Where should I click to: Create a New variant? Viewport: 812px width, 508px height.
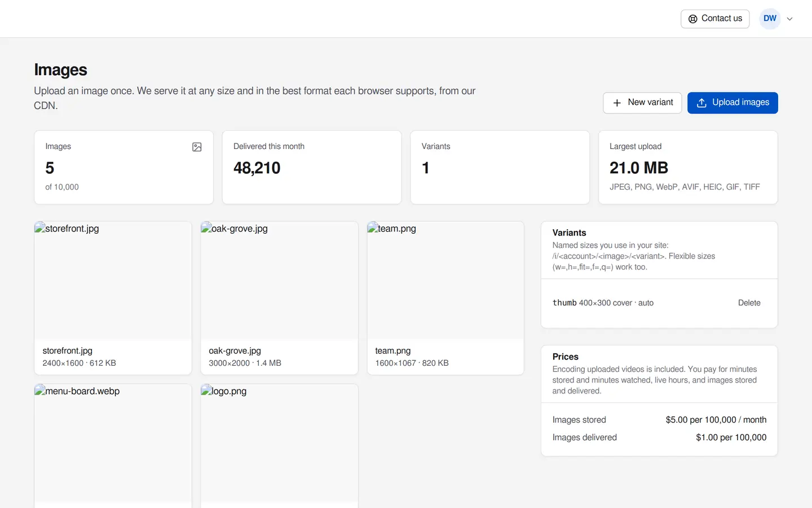[x=642, y=103]
